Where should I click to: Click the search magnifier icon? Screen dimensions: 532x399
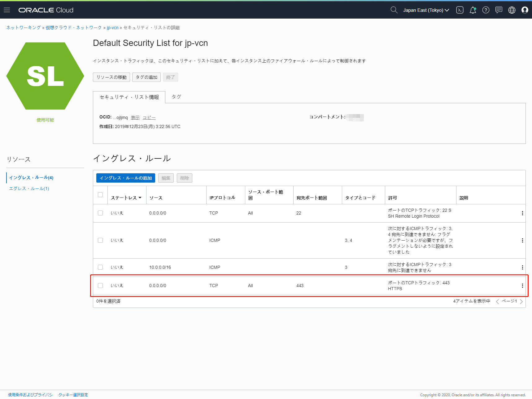pyautogui.click(x=394, y=10)
